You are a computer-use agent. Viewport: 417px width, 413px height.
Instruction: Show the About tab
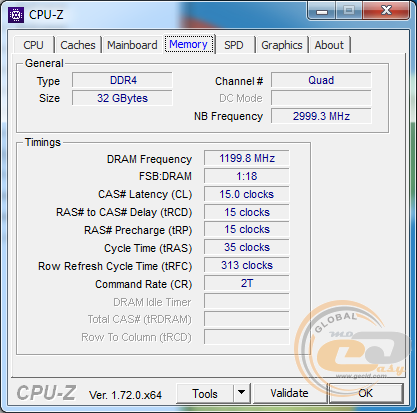pyautogui.click(x=329, y=45)
